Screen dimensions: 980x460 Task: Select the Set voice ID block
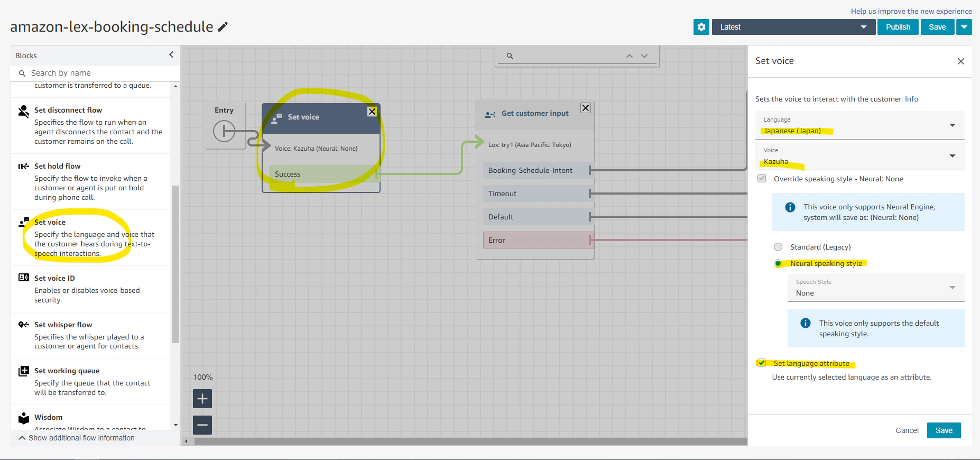[x=91, y=289]
